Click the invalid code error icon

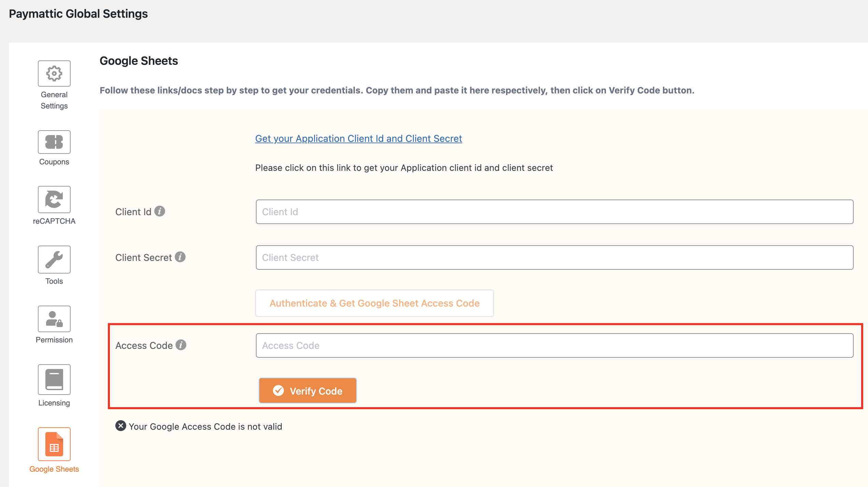click(x=120, y=426)
